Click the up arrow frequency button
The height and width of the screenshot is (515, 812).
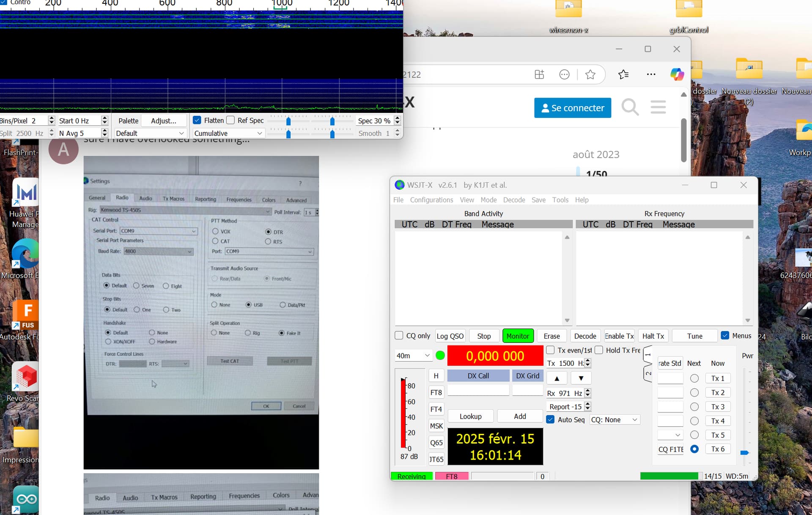557,378
